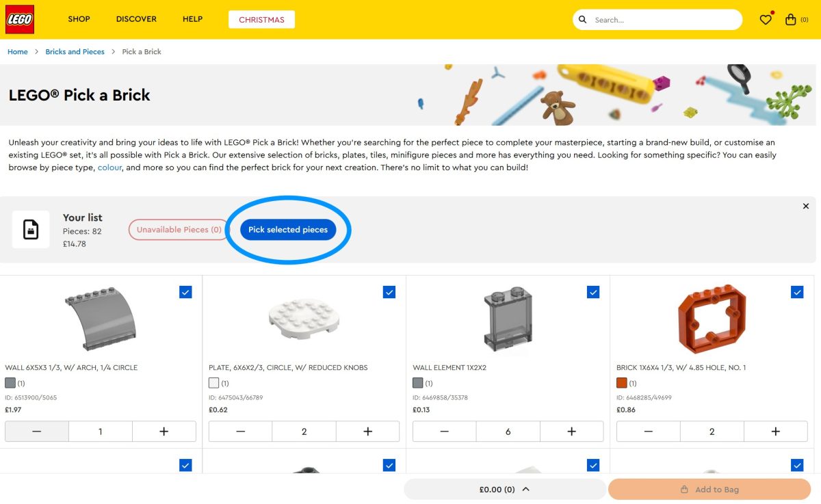Image resolution: width=821 pixels, height=504 pixels.
Task: Open the transparent wall element image
Action: [508, 319]
